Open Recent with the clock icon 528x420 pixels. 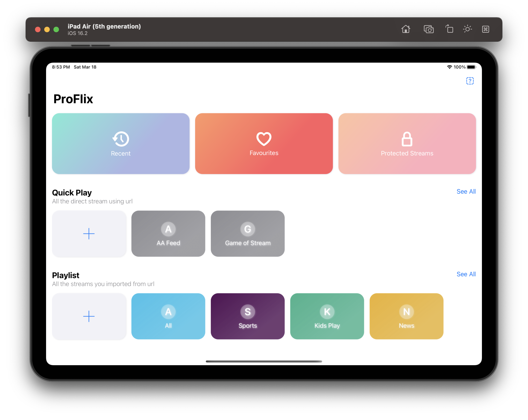click(121, 143)
